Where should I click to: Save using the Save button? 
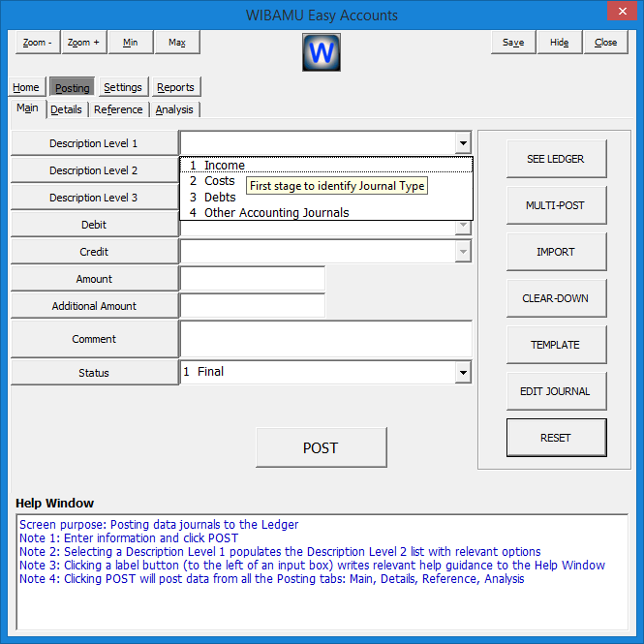[x=513, y=43]
